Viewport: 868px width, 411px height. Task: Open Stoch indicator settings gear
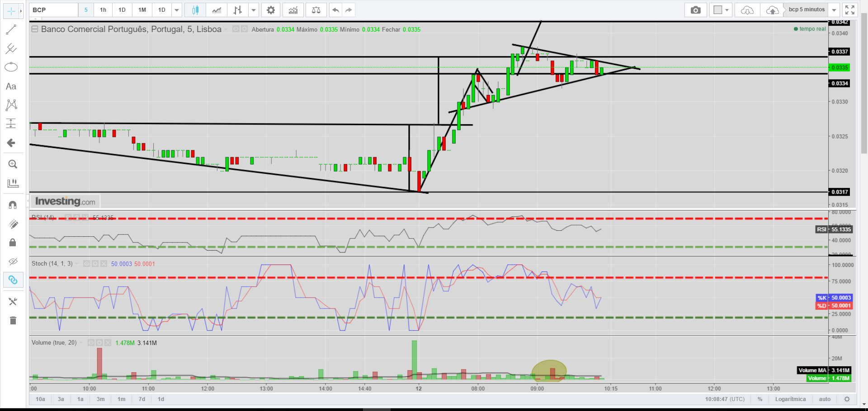point(95,264)
